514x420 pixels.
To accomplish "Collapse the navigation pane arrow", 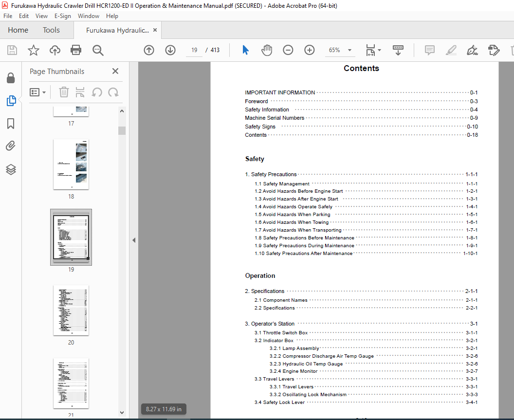I will tap(134, 240).
